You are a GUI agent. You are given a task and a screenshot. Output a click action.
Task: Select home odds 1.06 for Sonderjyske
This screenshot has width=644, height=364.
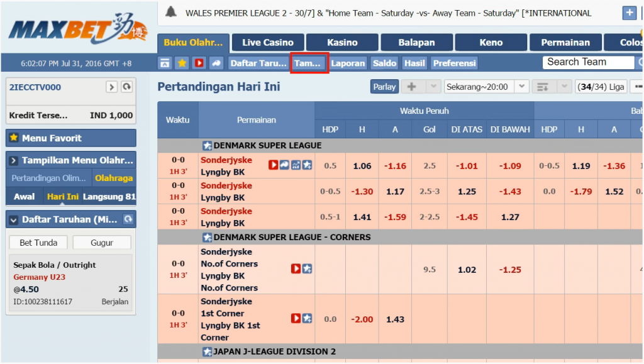point(362,166)
